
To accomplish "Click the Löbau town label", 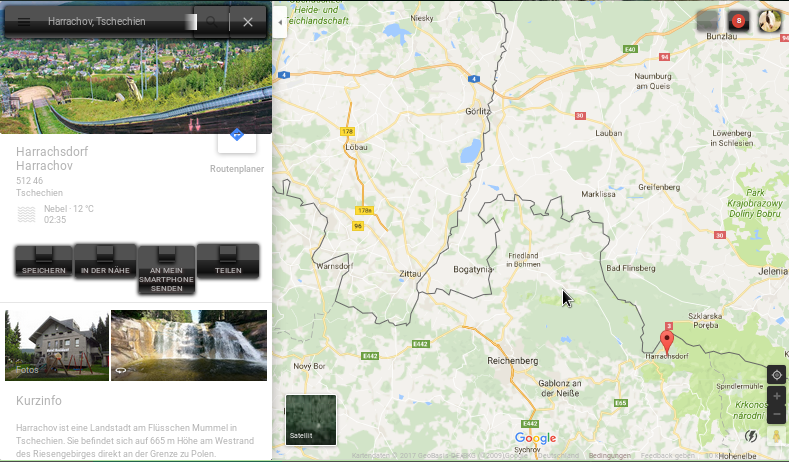I will tap(356, 147).
